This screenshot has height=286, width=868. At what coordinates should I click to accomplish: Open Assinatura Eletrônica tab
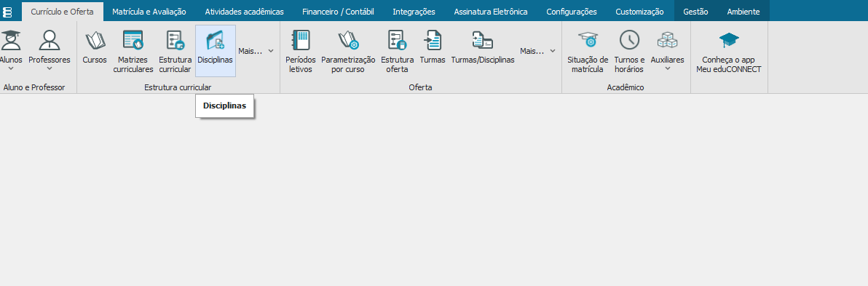coord(491,12)
